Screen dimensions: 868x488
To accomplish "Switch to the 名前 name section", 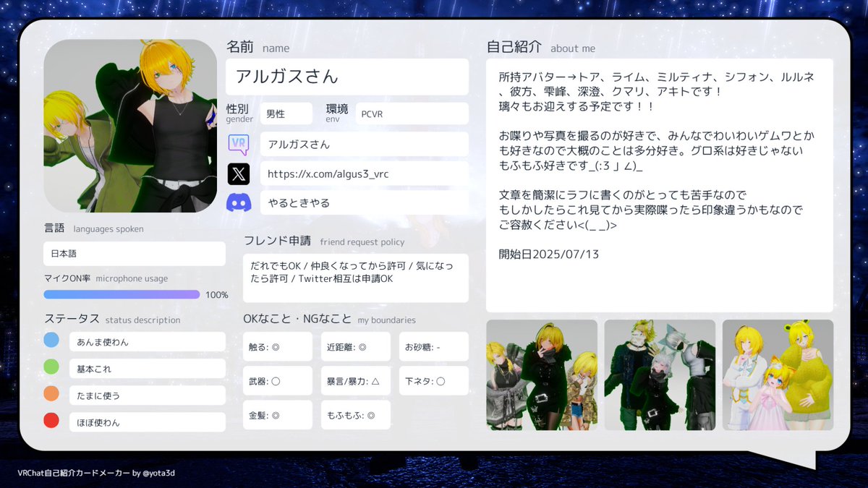I will pyautogui.click(x=241, y=47).
